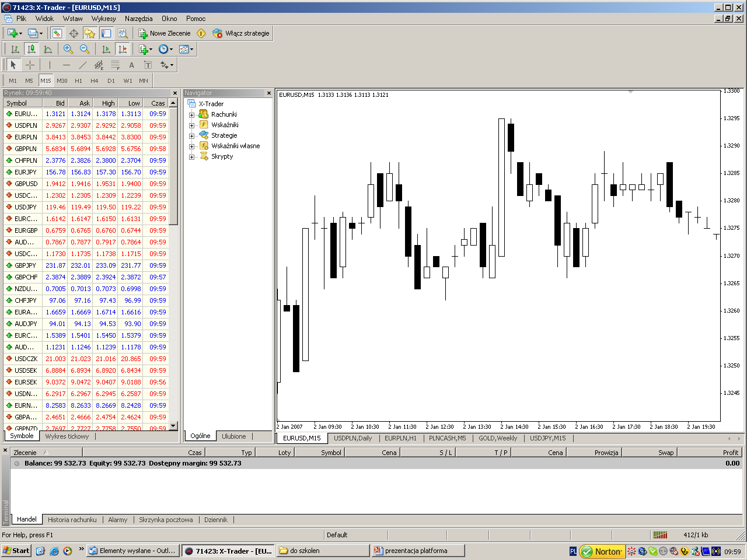Viewport: 747px width, 560px height.
Task: Switch to the M30 timeframe
Action: tap(62, 80)
